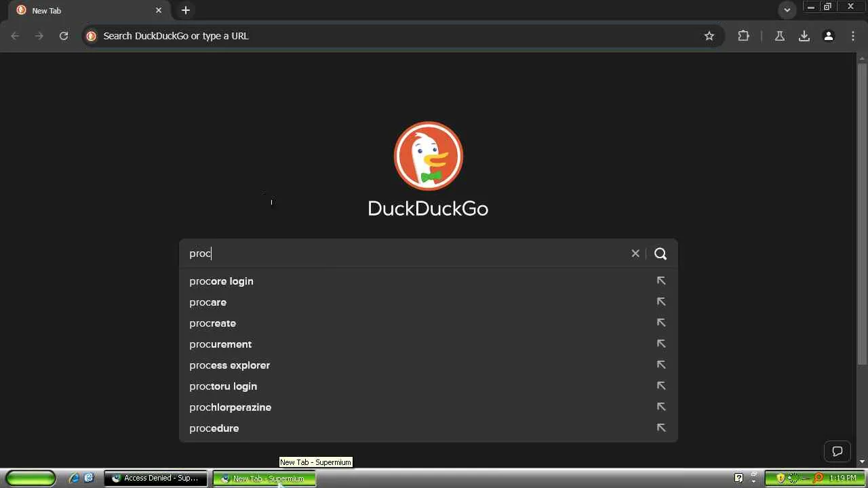The width and height of the screenshot is (868, 488).
Task: Open the Extensions puzzle icon
Action: (744, 36)
